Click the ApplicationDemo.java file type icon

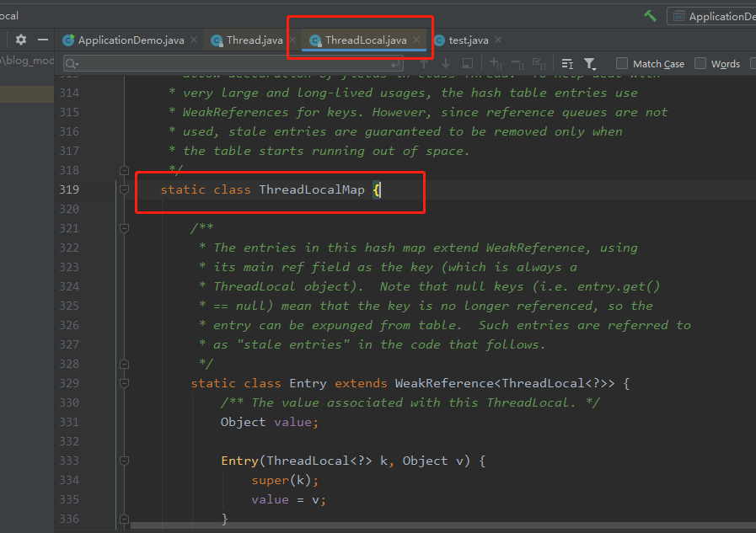click(68, 40)
